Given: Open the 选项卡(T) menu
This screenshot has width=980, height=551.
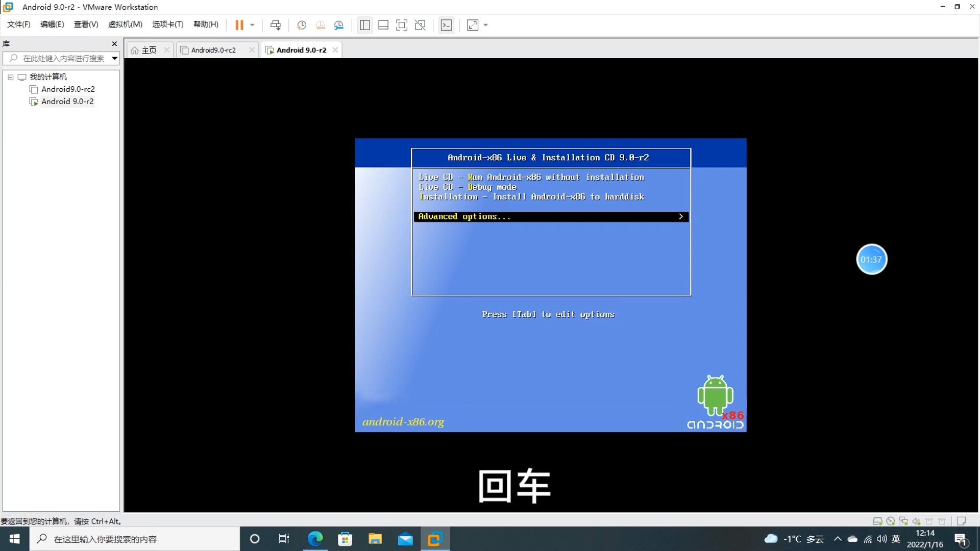Looking at the screenshot, I should click(x=167, y=24).
